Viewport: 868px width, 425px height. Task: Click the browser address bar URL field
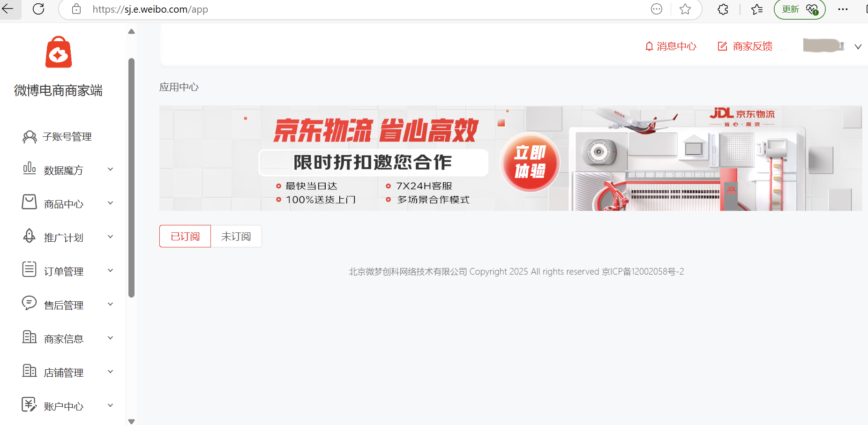(x=150, y=9)
